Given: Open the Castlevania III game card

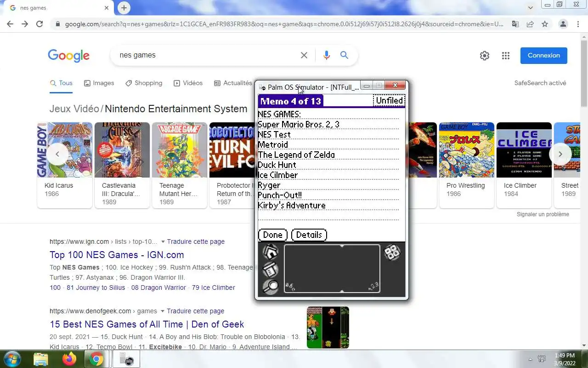Looking at the screenshot, I should coord(122,165).
